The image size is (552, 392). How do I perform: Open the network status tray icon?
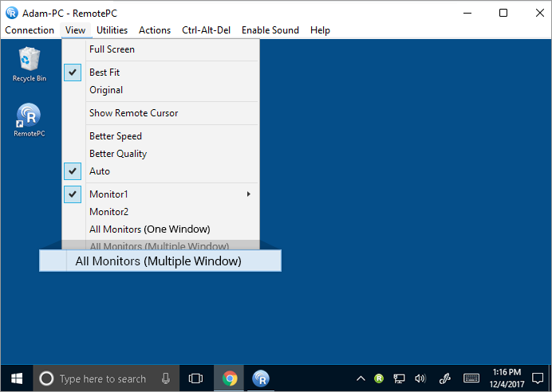coord(399,378)
